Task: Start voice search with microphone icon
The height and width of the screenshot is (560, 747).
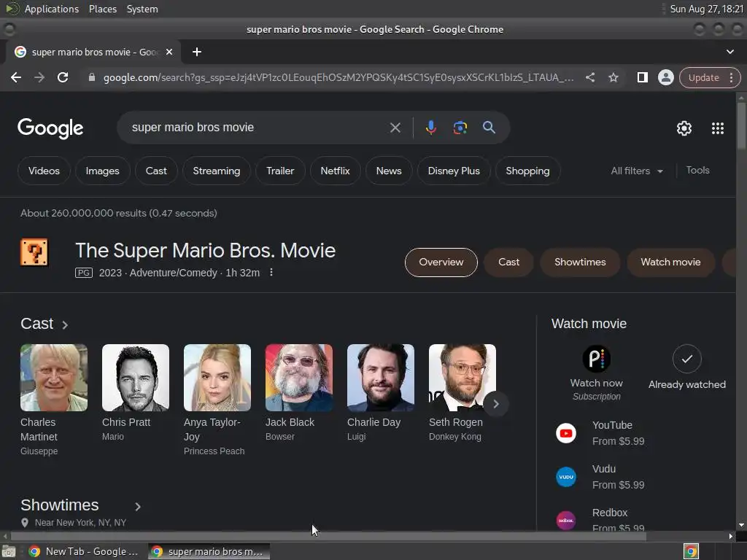Action: tap(430, 128)
